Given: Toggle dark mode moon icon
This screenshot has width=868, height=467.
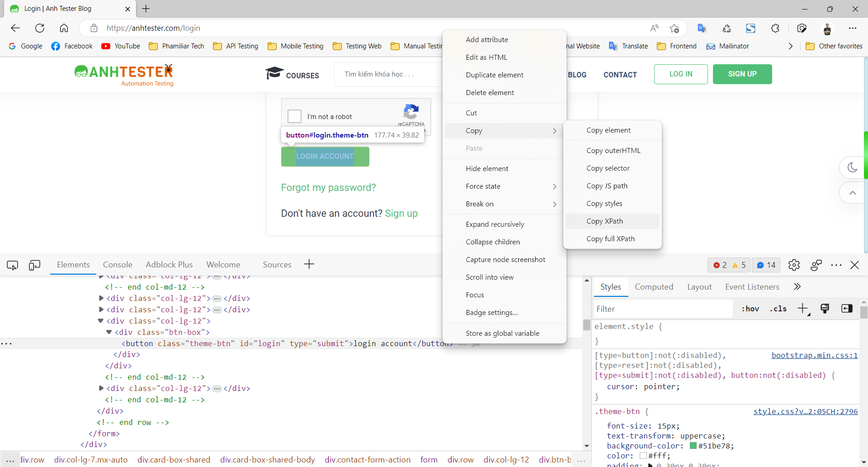Looking at the screenshot, I should [x=852, y=167].
